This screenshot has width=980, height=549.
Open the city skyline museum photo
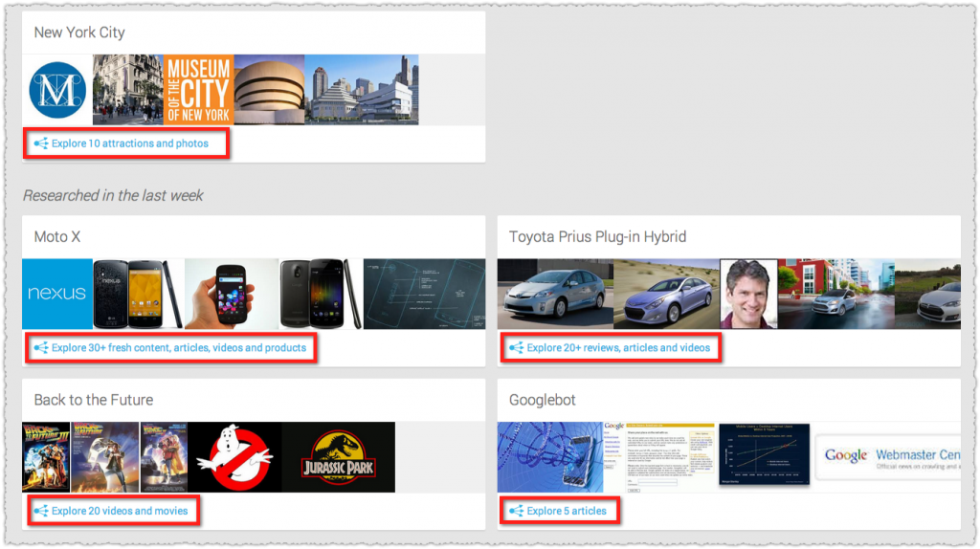[x=362, y=90]
